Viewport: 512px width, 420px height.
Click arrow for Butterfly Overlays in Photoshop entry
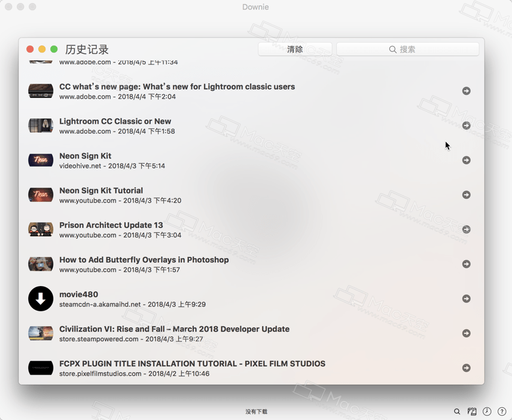pos(467,264)
